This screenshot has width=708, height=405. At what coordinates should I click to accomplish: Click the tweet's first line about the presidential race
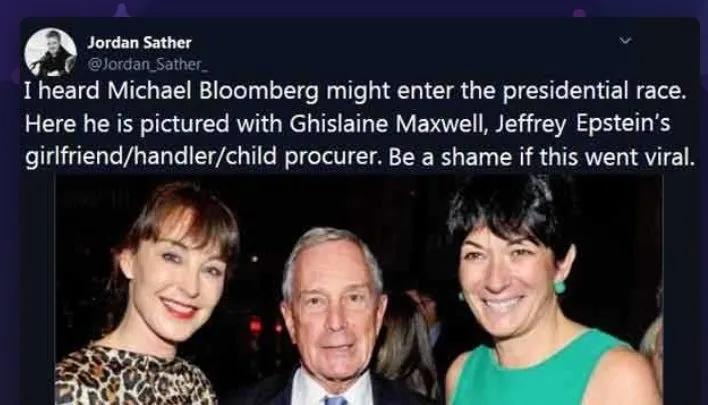click(x=355, y=91)
